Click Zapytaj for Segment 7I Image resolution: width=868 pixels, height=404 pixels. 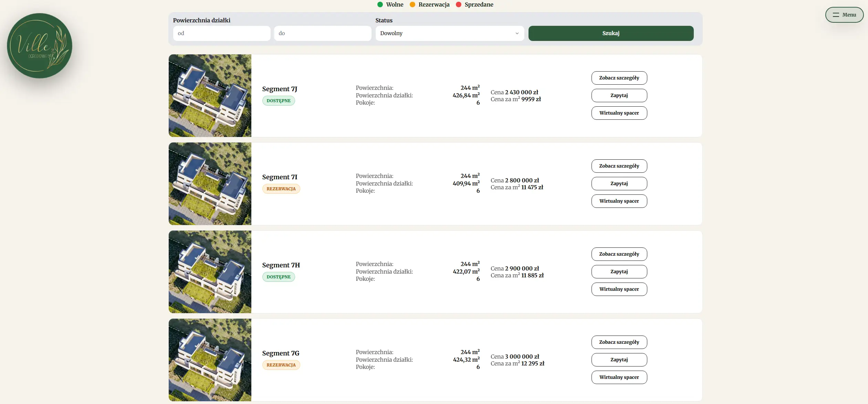click(x=619, y=183)
